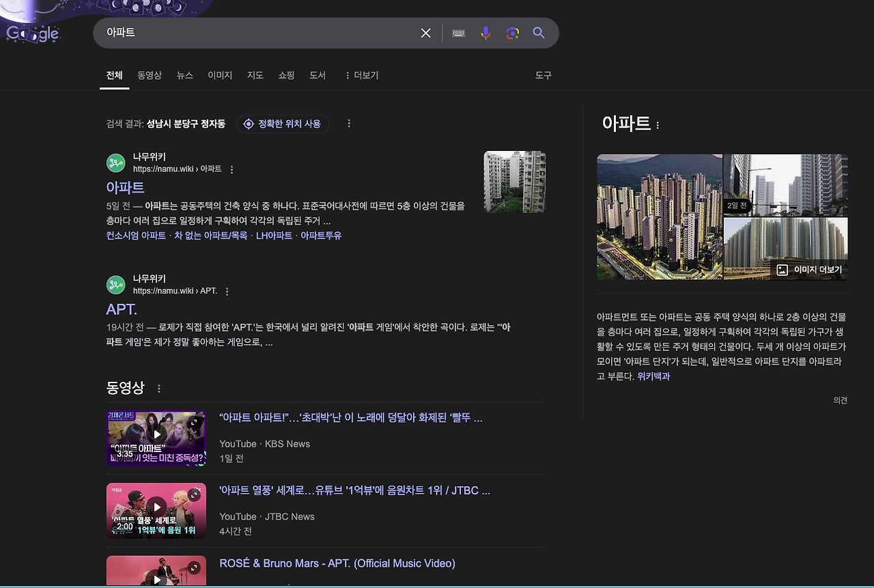
Task: Switch to the 동영상 tab
Action: point(150,75)
